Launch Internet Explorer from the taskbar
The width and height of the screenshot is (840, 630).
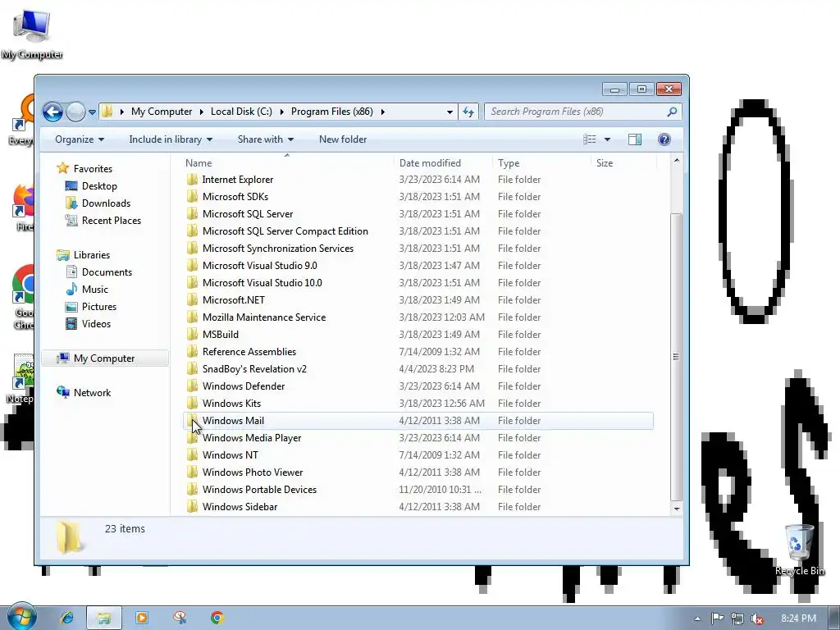(x=67, y=618)
